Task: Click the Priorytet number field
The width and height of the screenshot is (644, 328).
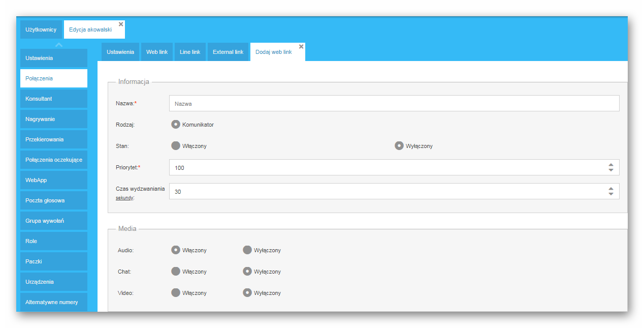Action: (x=394, y=167)
